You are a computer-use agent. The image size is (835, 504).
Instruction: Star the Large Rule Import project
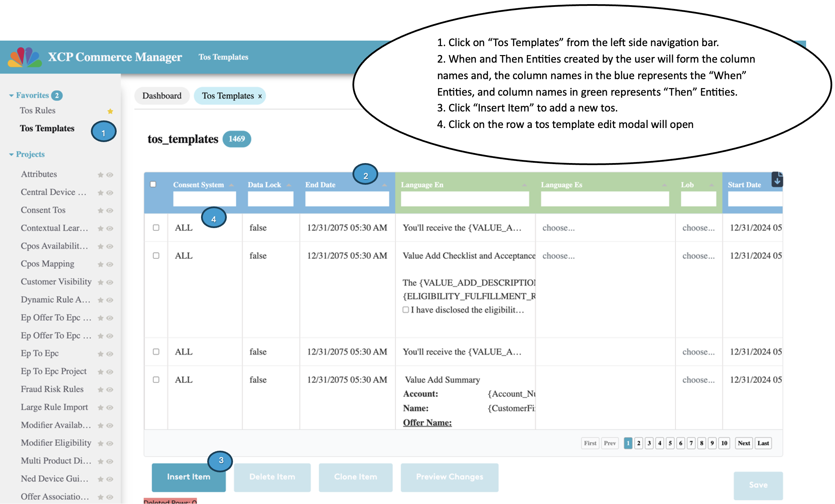[101, 407]
